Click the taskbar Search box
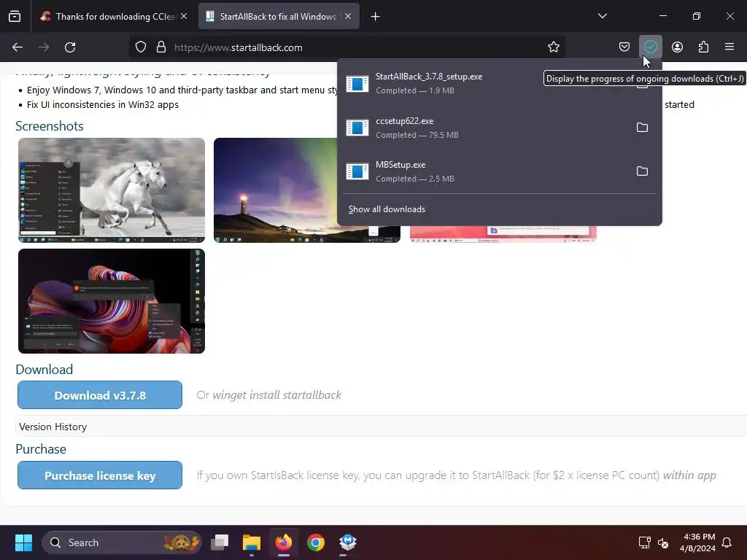Screen dimensions: 747x560 coord(122,542)
